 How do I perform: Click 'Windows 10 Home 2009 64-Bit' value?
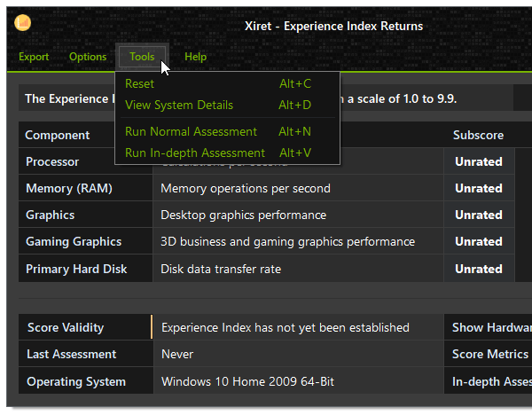[x=247, y=381]
